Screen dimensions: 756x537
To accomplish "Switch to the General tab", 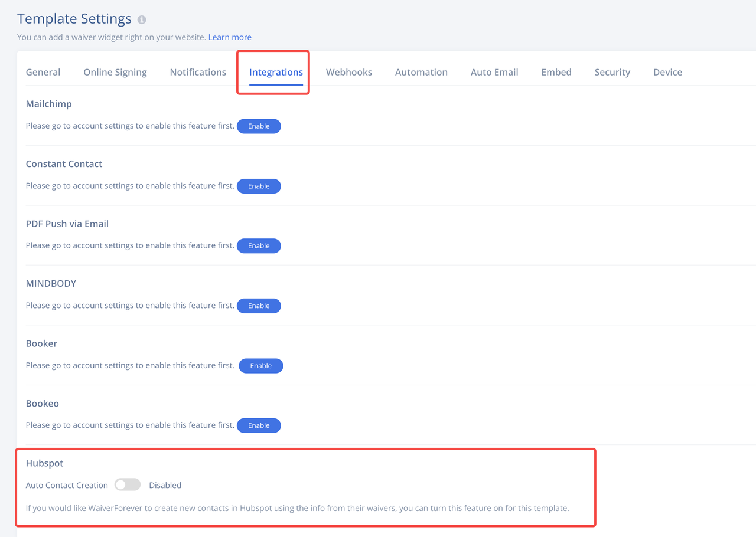I will pos(43,72).
